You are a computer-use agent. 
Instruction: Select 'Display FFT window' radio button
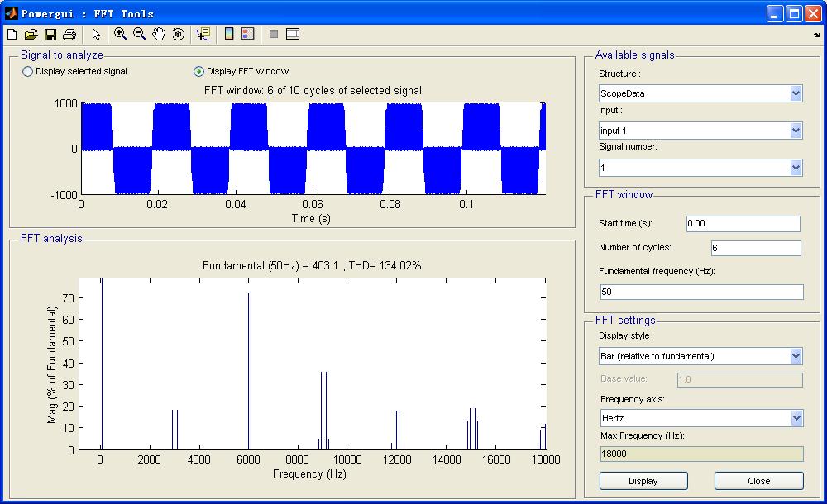[x=198, y=72]
